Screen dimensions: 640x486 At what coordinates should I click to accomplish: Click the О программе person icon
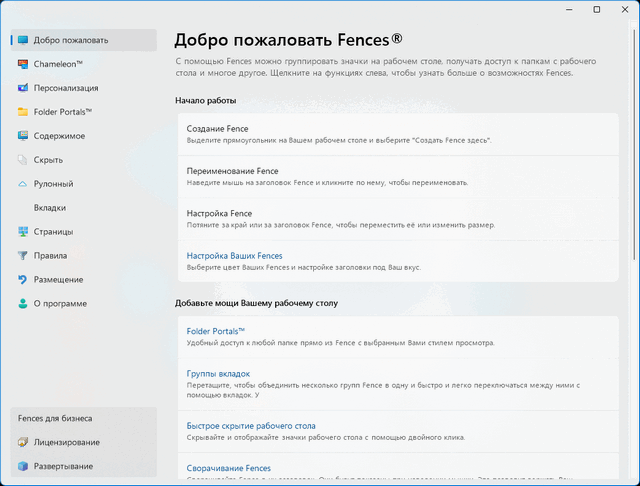pos(23,304)
